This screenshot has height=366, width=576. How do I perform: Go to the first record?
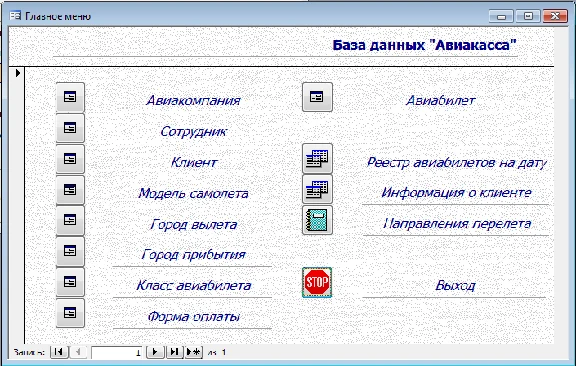tap(59, 352)
